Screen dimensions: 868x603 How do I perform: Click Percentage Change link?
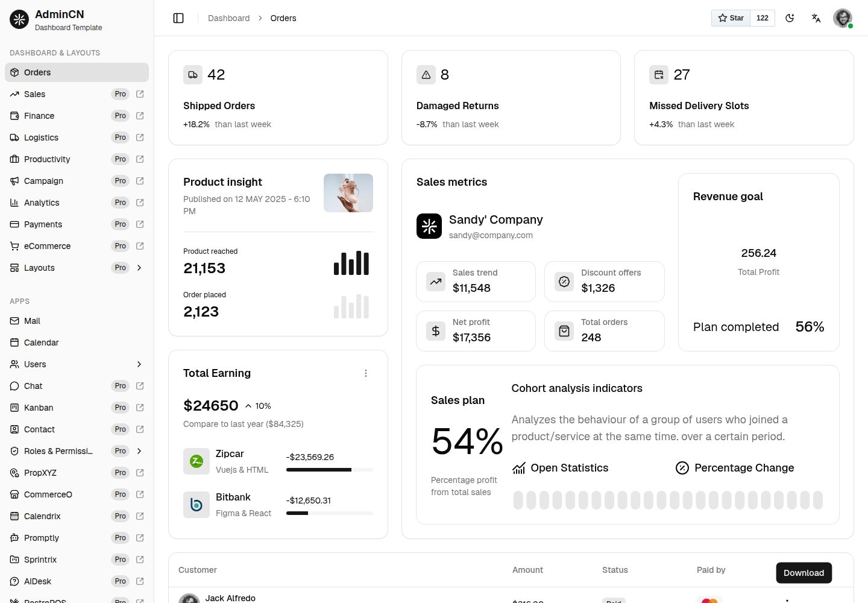click(735, 468)
